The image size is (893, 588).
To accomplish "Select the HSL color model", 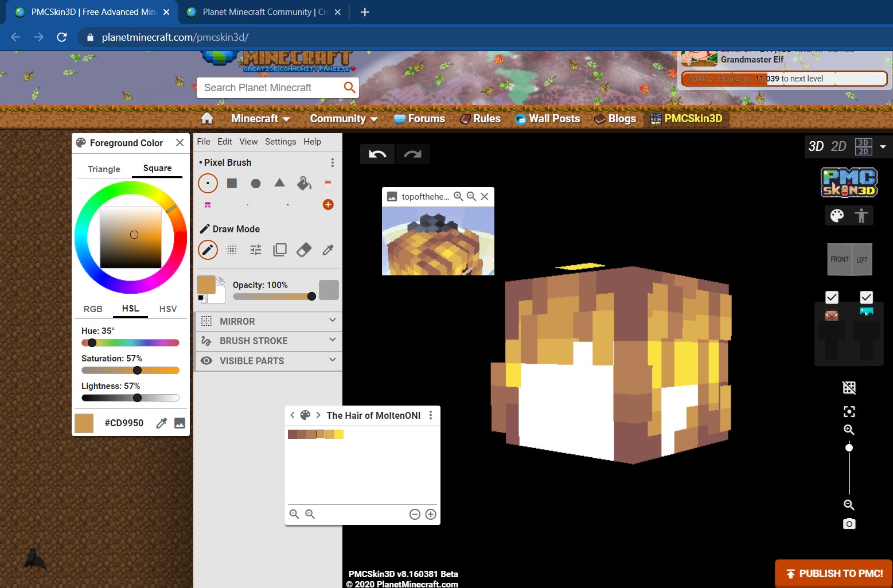I will click(130, 309).
